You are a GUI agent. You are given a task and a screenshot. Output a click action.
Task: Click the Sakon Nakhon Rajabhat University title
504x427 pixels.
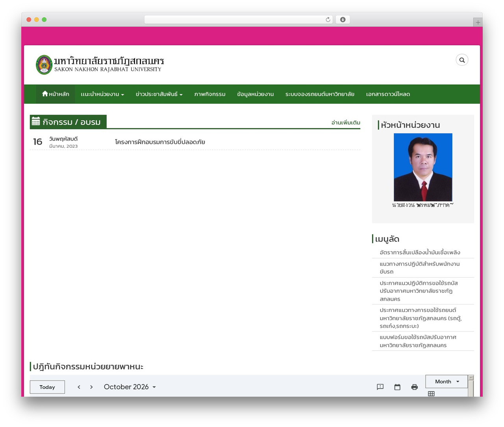point(109,65)
